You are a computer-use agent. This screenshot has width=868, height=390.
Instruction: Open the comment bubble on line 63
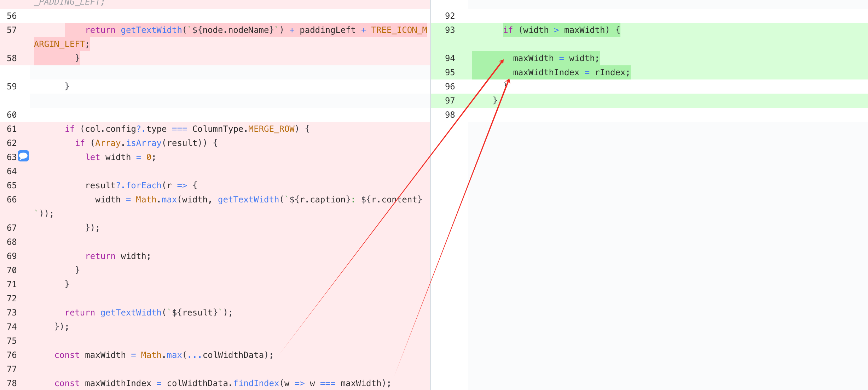tap(23, 156)
